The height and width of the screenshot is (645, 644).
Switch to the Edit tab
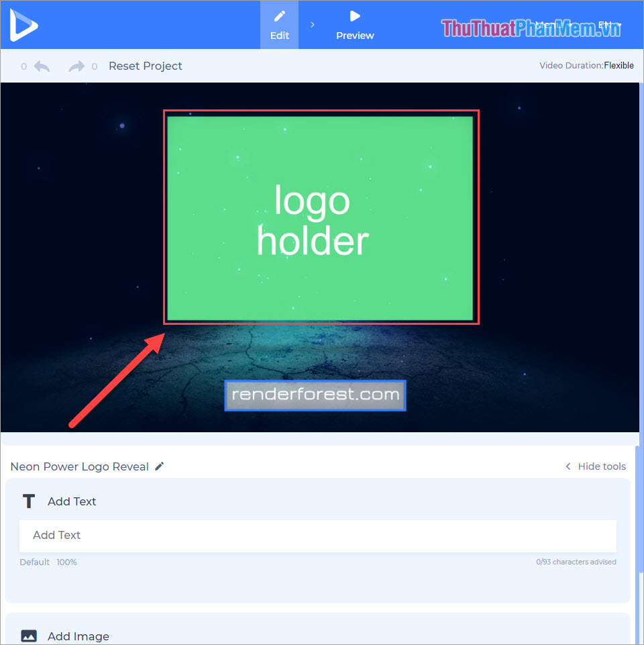pyautogui.click(x=280, y=25)
